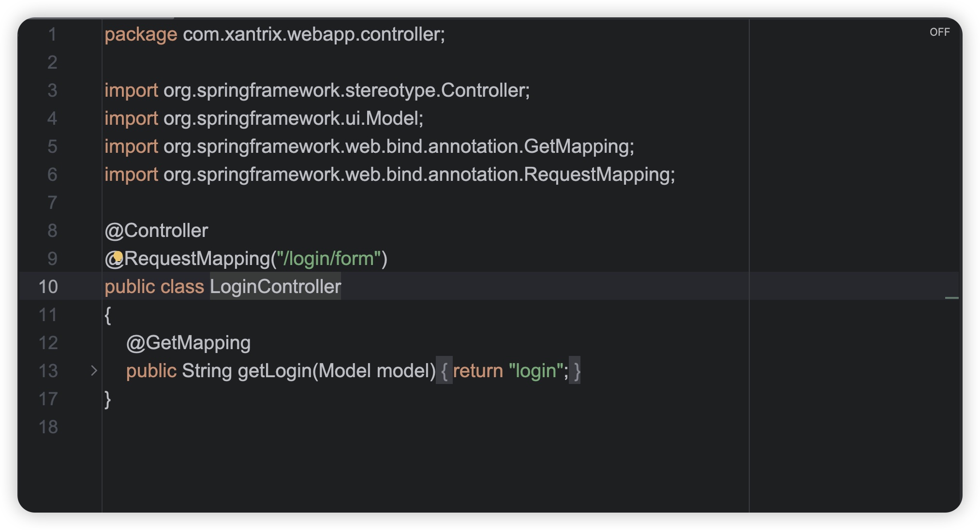Expand the folded getLogin method arrow

tap(94, 371)
